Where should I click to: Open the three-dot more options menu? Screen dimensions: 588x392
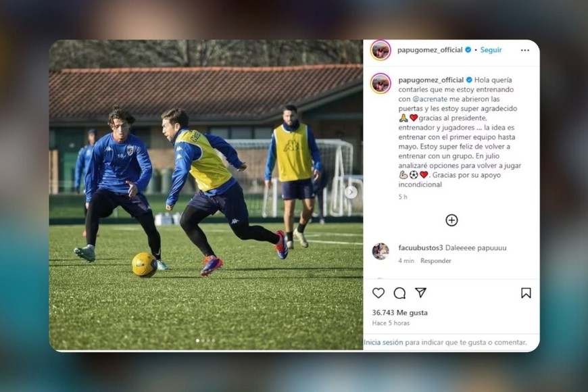pos(525,50)
